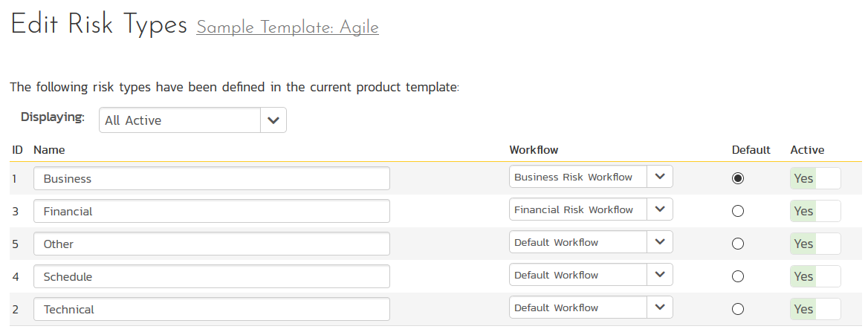Set Financial as the default risk type
The height and width of the screenshot is (332, 868).
point(738,211)
